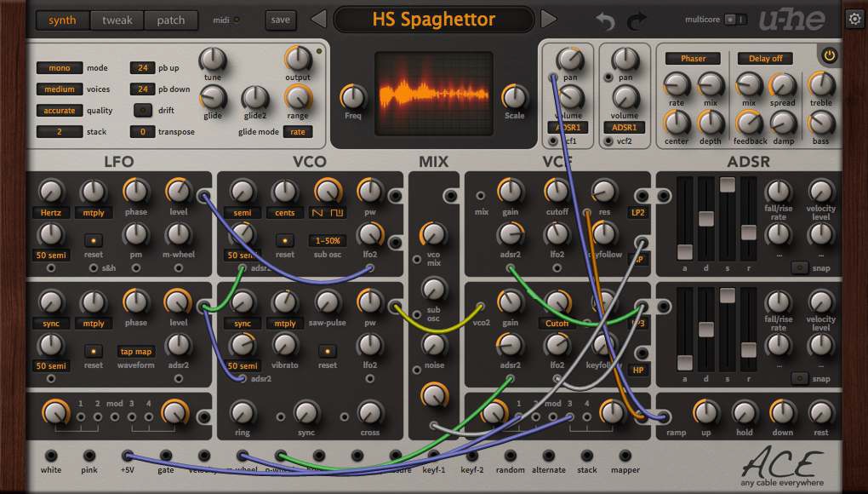Open the accurate quality selector
This screenshot has height=494, width=868.
[x=60, y=110]
